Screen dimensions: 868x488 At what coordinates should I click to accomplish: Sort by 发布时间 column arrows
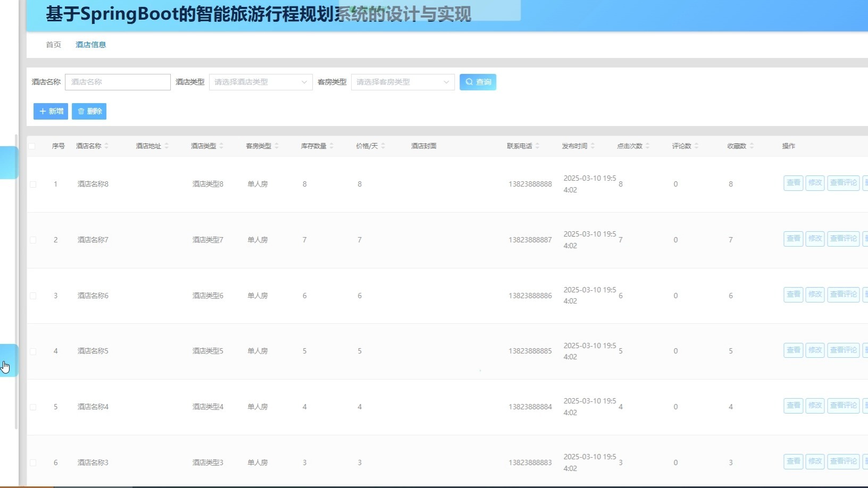(x=592, y=146)
